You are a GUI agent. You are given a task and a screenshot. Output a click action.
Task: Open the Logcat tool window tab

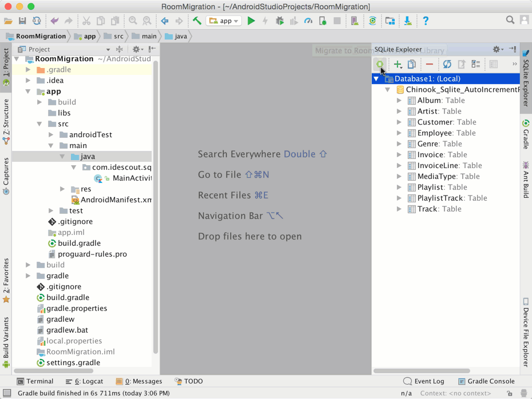[x=85, y=381]
